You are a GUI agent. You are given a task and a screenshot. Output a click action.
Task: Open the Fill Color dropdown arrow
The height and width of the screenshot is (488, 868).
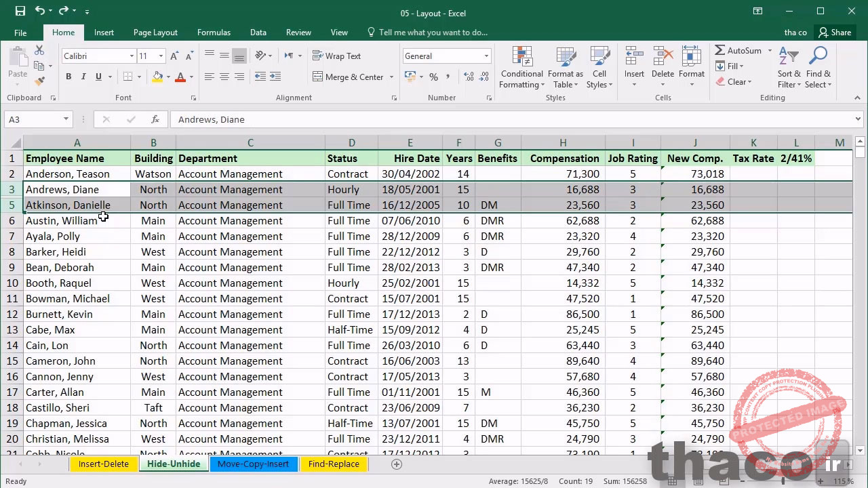pos(168,77)
